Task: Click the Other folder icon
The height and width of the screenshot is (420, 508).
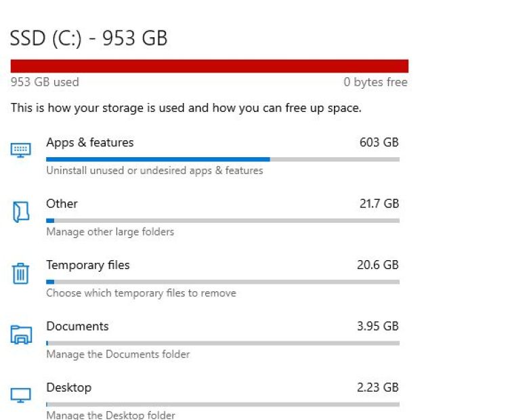Action: point(21,211)
